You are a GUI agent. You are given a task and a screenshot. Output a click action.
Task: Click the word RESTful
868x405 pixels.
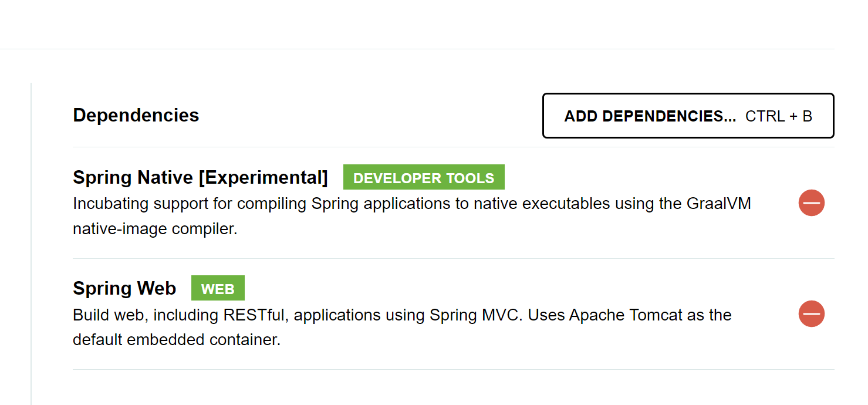pos(254,315)
